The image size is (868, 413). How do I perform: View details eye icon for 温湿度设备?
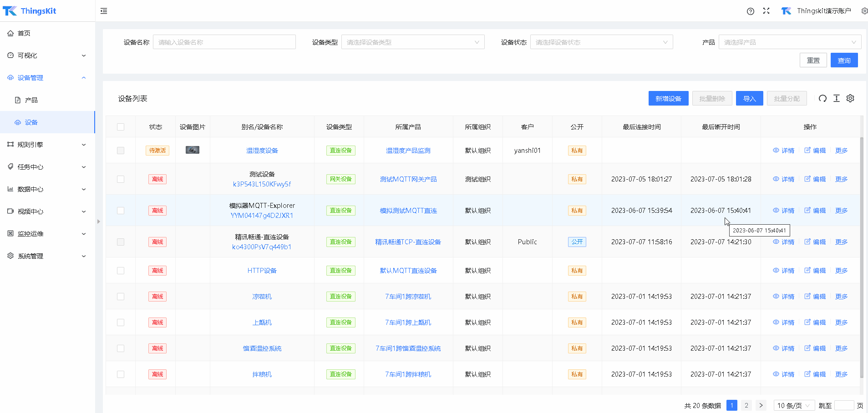(776, 150)
